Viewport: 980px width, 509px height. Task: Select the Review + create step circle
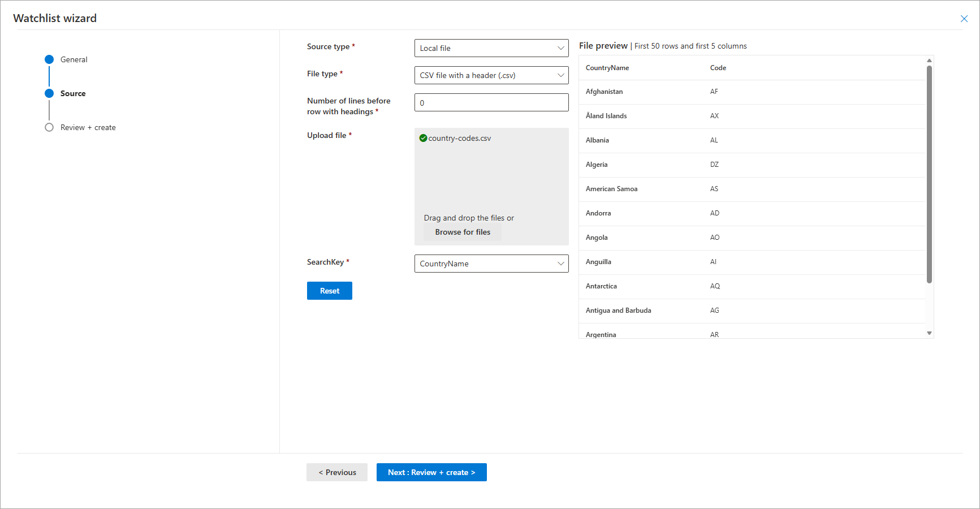49,127
